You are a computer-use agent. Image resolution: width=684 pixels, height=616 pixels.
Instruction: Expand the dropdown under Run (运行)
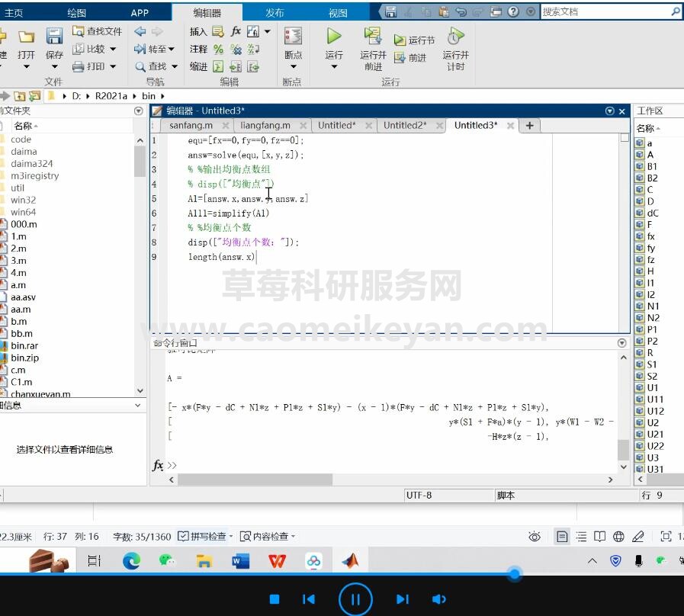(334, 67)
